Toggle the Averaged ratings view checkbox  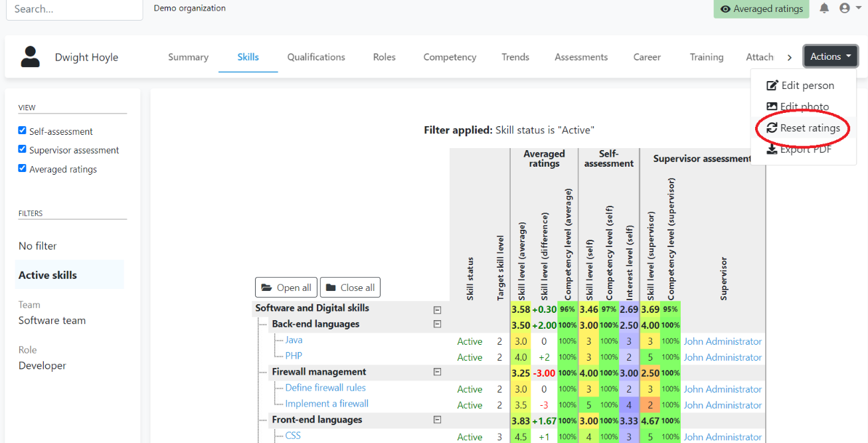pos(22,169)
